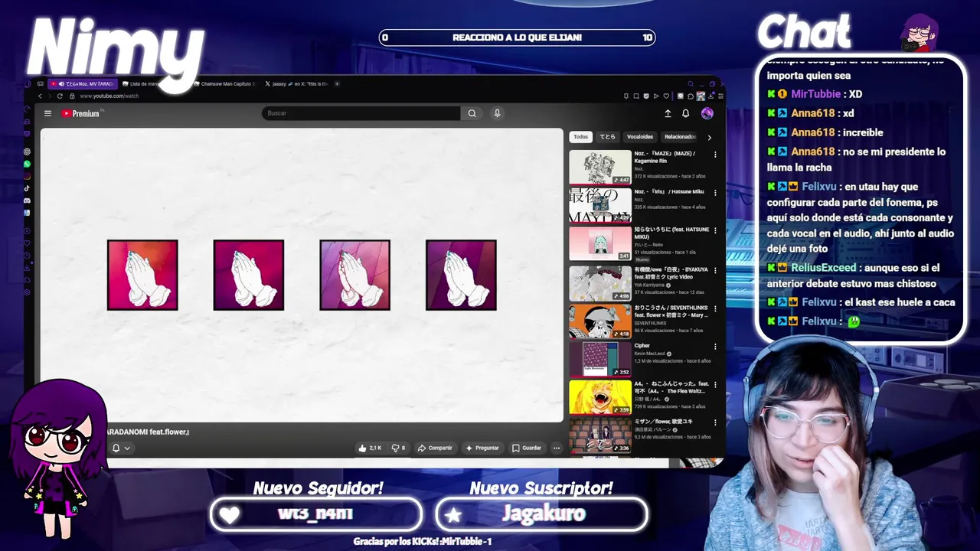The width and height of the screenshot is (980, 551).
Task: Select the Todos filter chip
Action: 581,137
